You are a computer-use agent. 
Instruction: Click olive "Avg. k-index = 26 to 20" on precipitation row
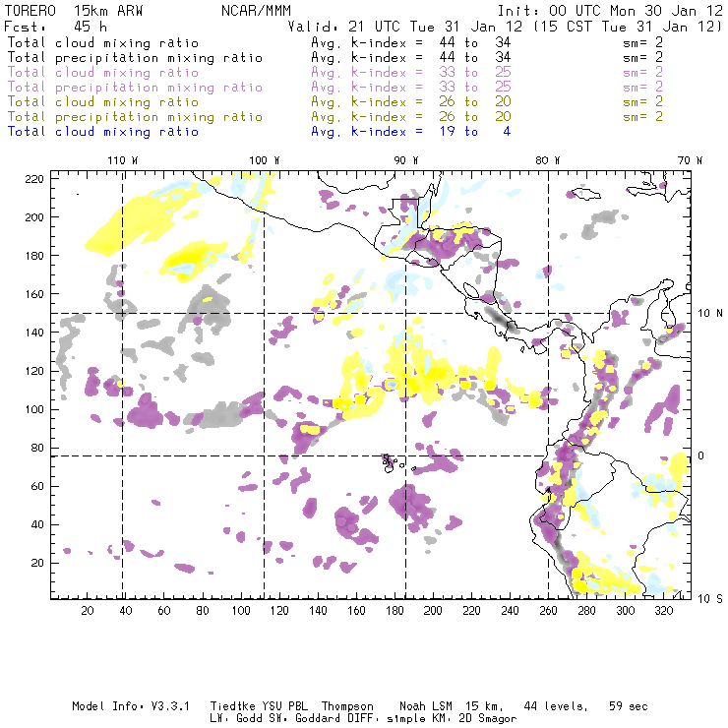(x=411, y=117)
